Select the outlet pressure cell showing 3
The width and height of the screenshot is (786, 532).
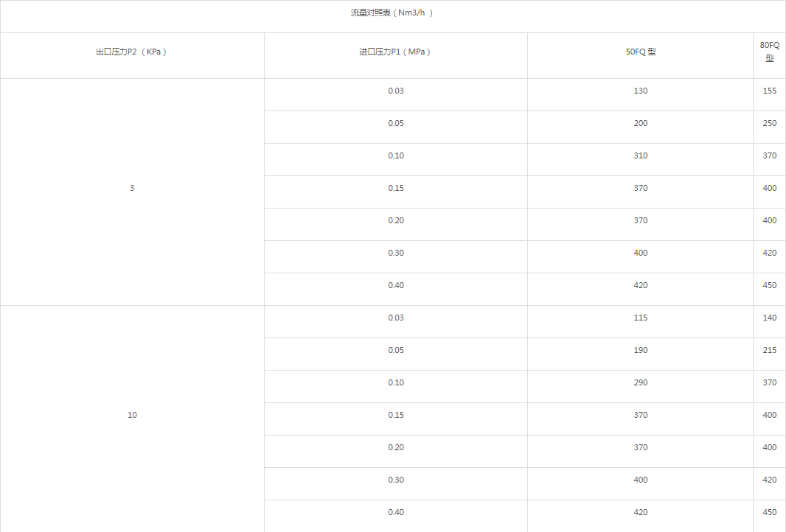[x=132, y=188]
